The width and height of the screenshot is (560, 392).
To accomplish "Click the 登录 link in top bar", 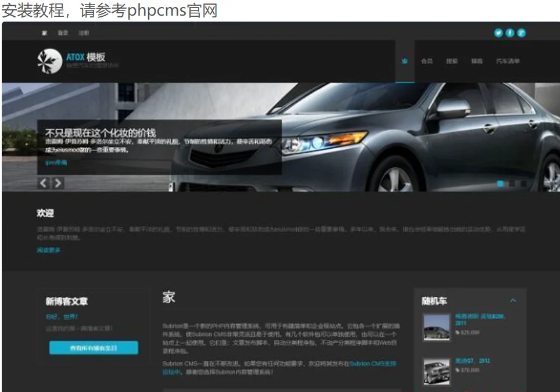I will [x=63, y=33].
